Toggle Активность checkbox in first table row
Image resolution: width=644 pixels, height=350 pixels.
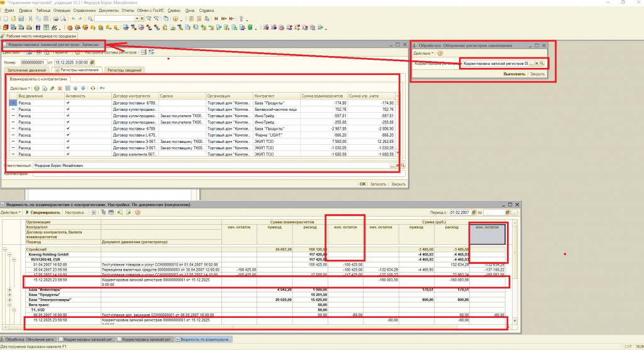[x=68, y=102]
